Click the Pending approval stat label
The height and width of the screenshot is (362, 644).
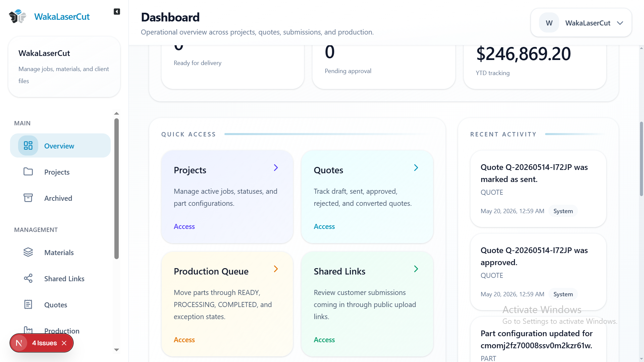(348, 71)
